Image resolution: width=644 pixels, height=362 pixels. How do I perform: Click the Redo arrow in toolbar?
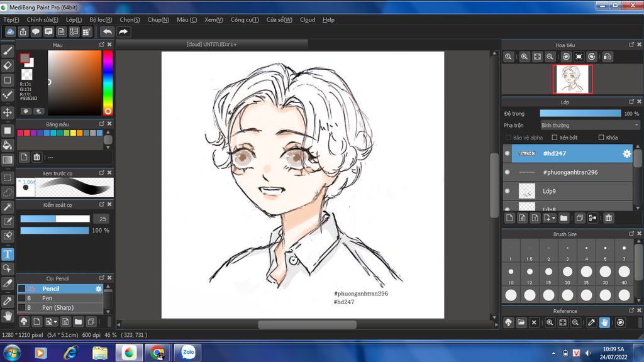click(123, 31)
